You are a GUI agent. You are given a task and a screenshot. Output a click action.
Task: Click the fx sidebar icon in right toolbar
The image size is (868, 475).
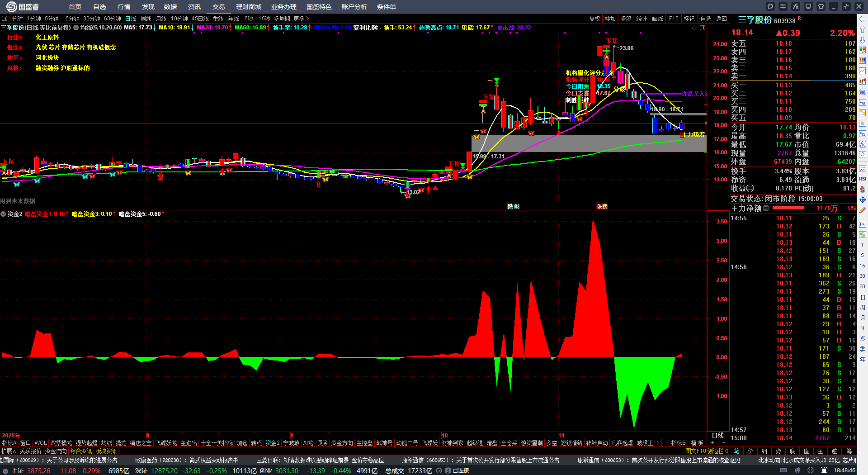click(x=863, y=144)
